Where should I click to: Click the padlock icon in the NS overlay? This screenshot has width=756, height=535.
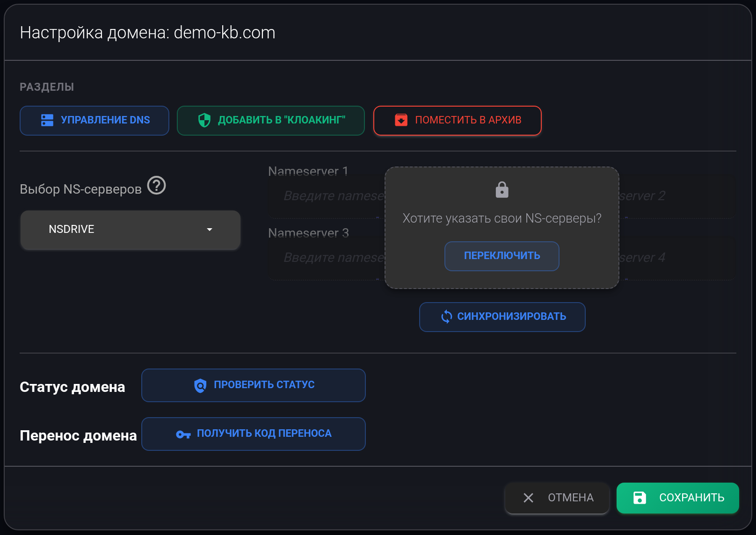pos(502,190)
